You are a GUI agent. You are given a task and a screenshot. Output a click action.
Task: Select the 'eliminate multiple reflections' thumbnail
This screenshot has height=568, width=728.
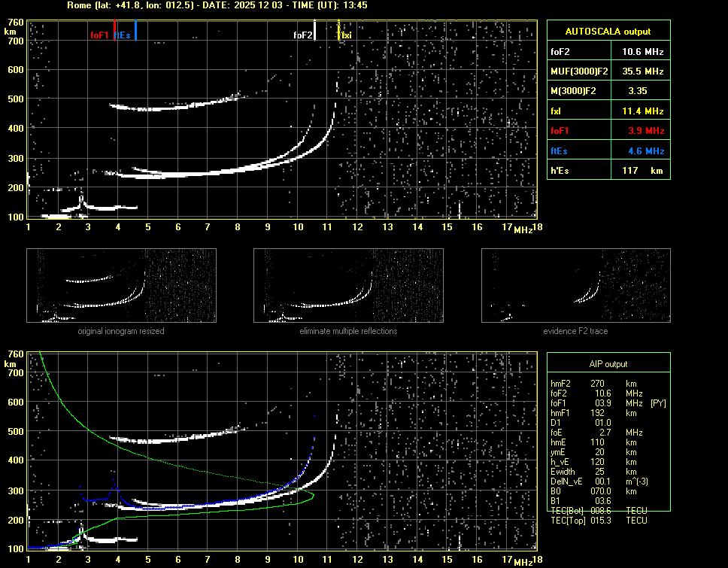pos(348,286)
